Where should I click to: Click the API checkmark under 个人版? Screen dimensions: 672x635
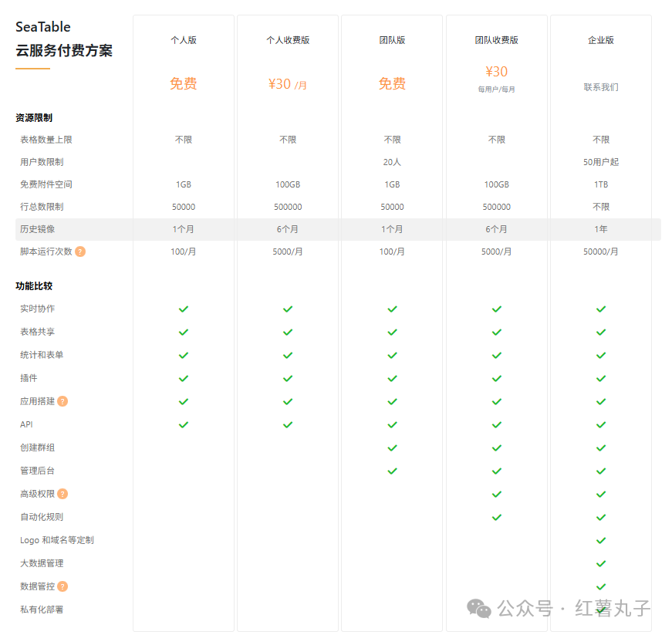tap(184, 424)
